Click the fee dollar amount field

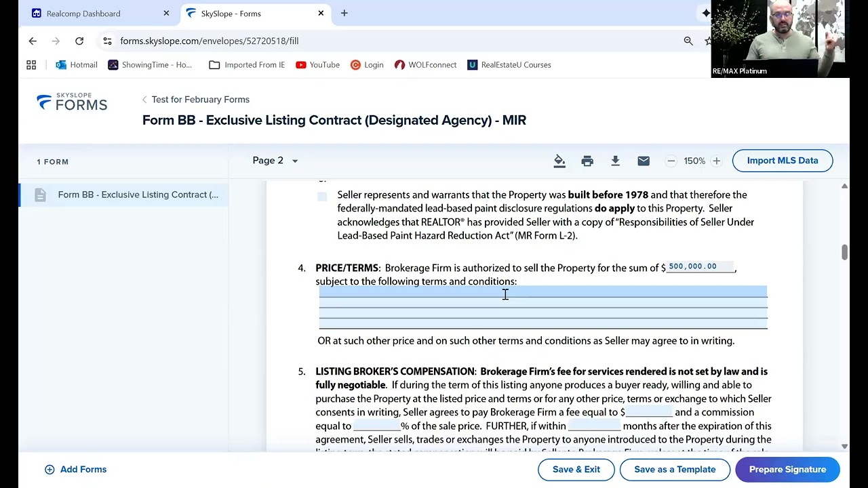pos(649,412)
